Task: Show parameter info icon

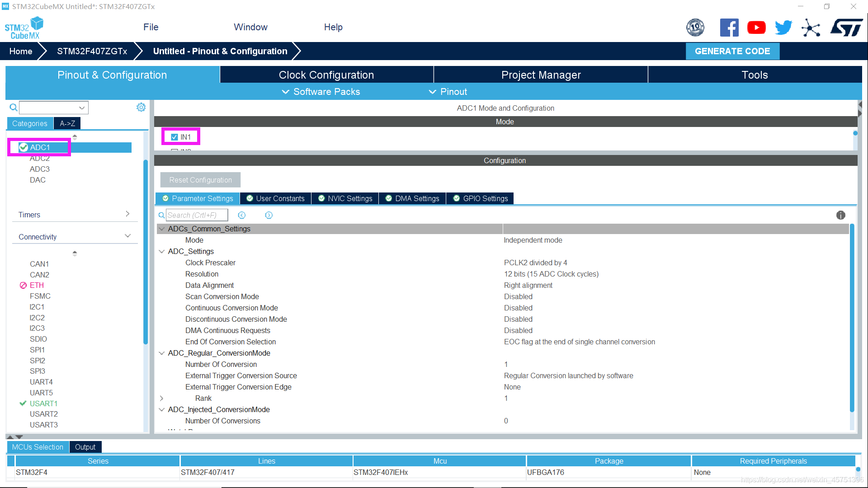Action: (840, 215)
